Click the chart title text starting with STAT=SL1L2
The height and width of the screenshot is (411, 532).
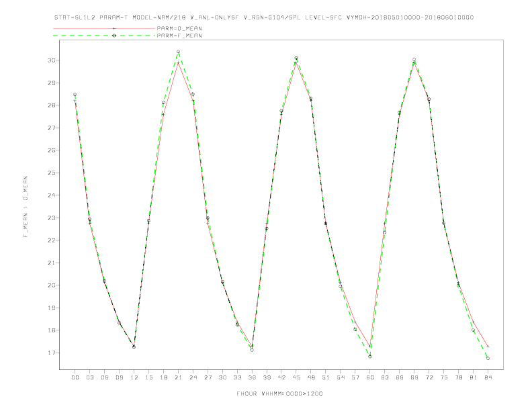pos(264,17)
